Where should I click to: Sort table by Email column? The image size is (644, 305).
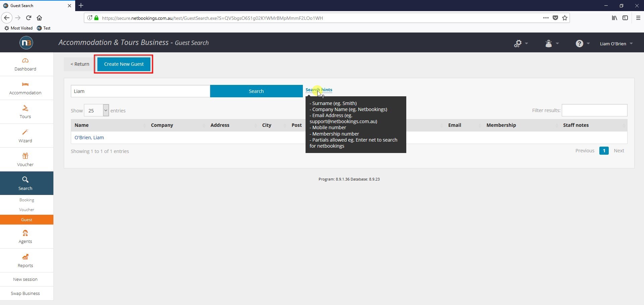(x=464, y=125)
